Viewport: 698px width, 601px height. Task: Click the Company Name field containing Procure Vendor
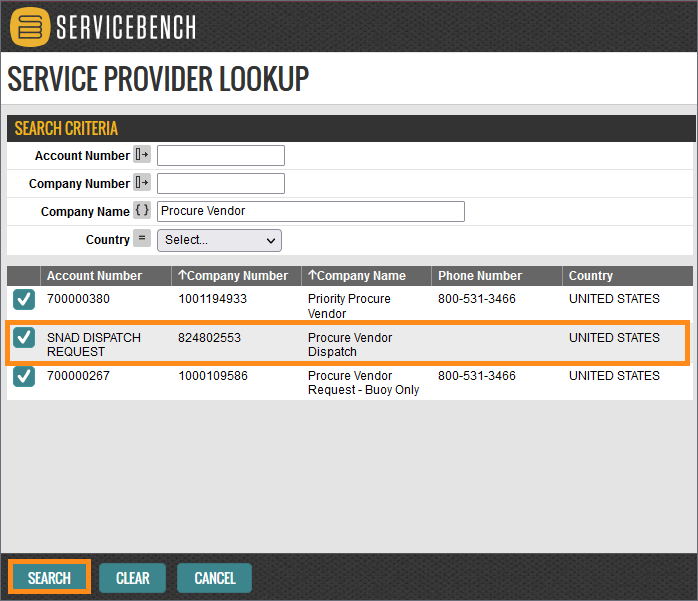coord(311,211)
